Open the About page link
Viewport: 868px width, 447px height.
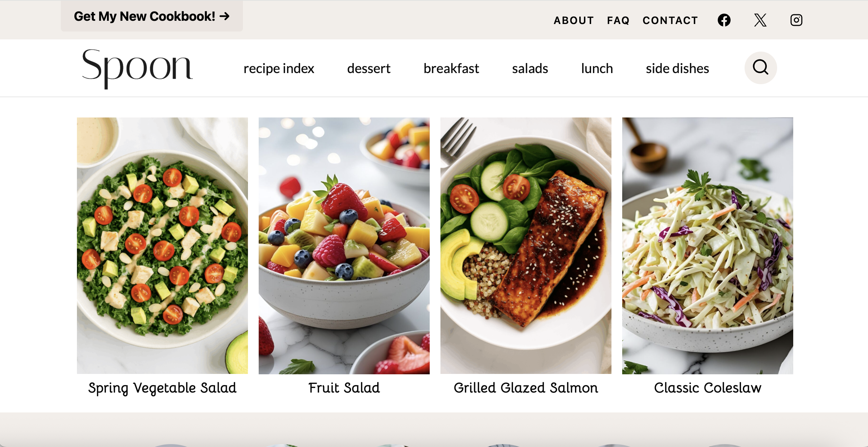tap(574, 20)
